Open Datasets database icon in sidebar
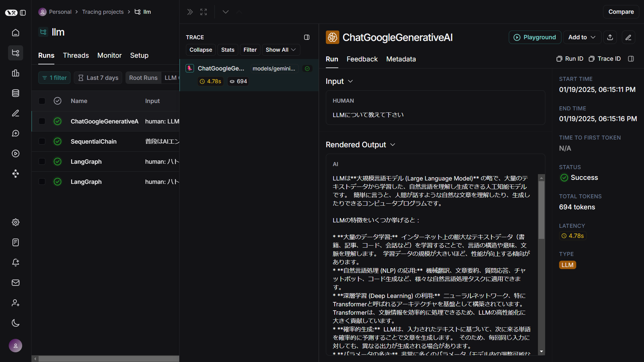This screenshot has height=362, width=644. [x=15, y=93]
